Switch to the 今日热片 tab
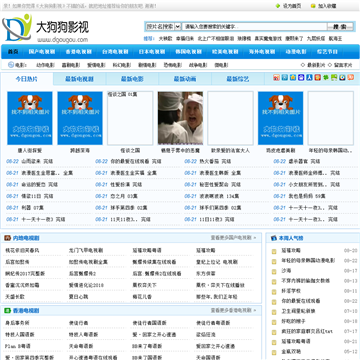Viewport: 360px width, 360px height. [x=27, y=79]
